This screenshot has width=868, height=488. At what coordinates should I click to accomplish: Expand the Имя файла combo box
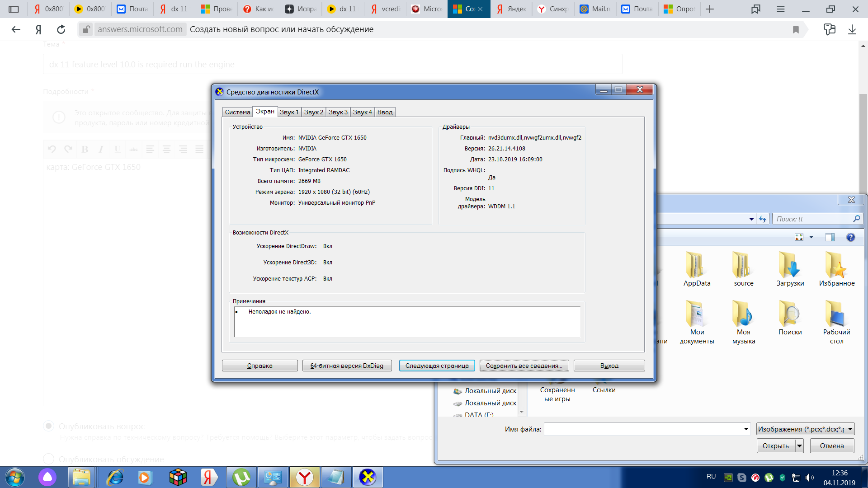[746, 429]
